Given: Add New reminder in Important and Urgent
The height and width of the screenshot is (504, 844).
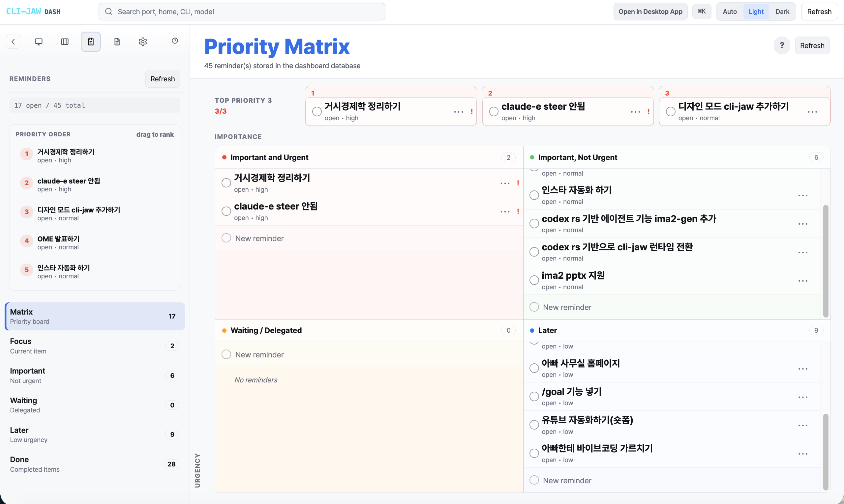Looking at the screenshot, I should click(x=369, y=238).
